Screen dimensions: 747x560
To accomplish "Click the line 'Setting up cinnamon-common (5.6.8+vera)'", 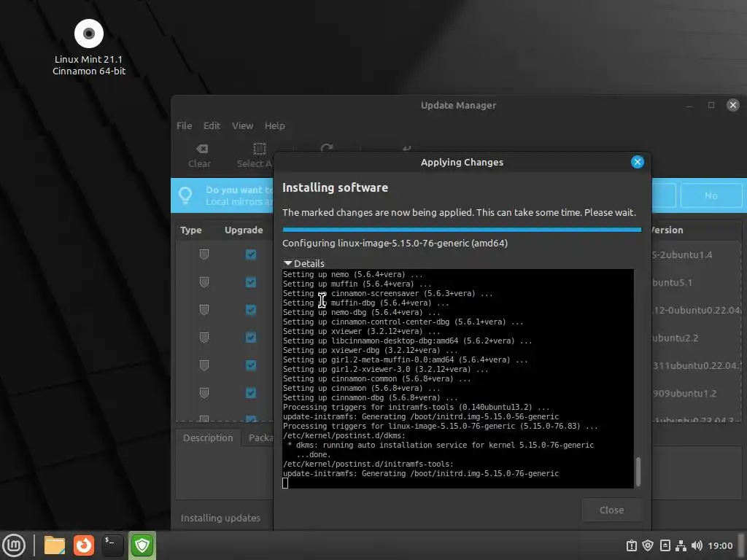I will pyautogui.click(x=376, y=378).
